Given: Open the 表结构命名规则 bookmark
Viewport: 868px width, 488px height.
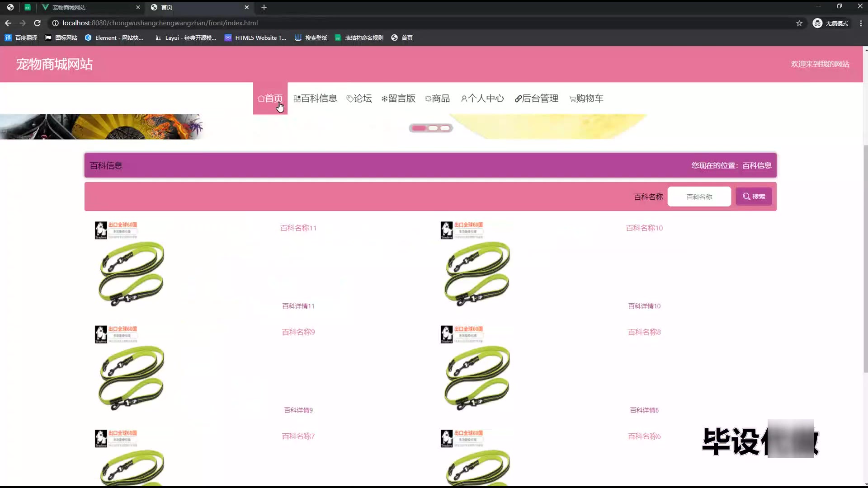Looking at the screenshot, I should point(359,38).
